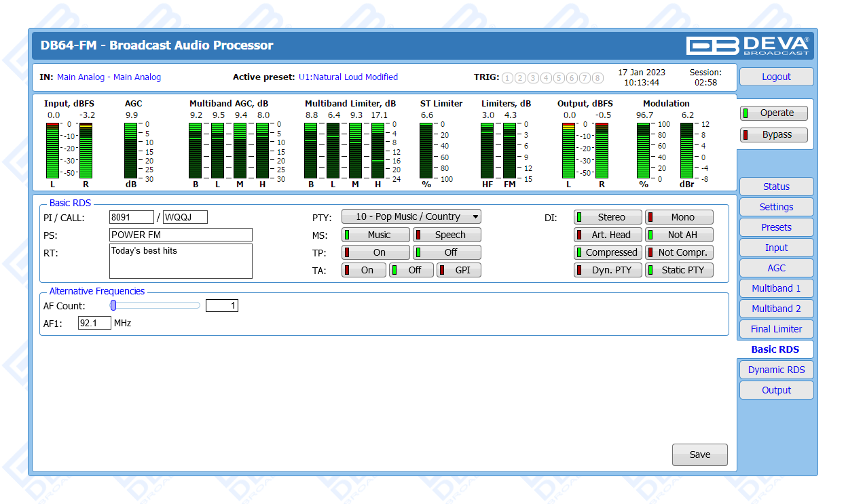Viewport: 846px width, 504px height.
Task: Click the AF Count slider handle
Action: 114,306
